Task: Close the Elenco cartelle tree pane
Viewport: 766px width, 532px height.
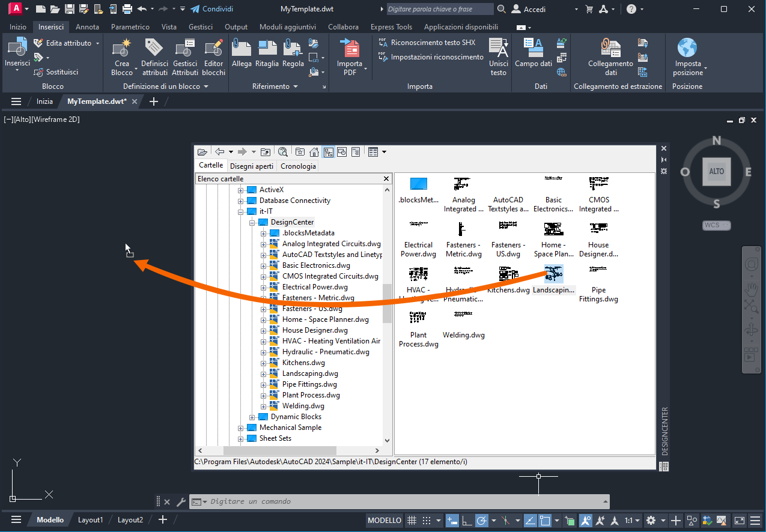Action: point(386,178)
